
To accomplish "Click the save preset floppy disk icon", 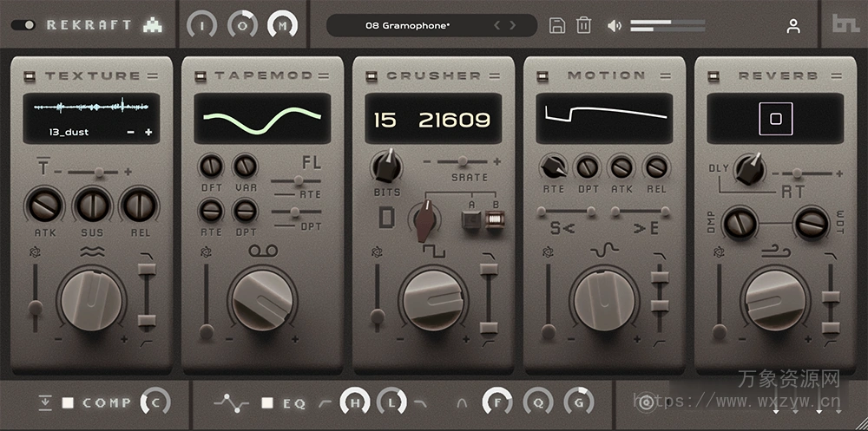I will click(557, 25).
